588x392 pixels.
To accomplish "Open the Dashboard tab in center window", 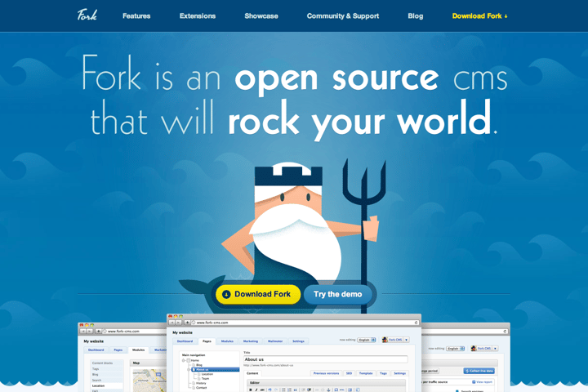I will click(185, 341).
